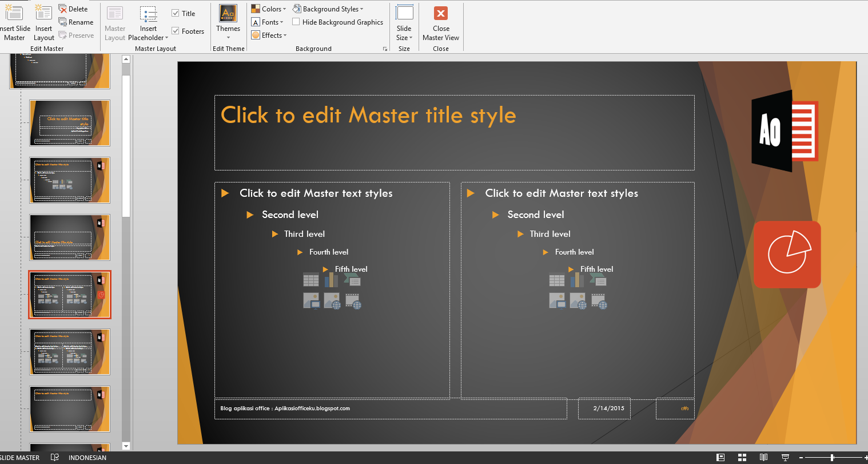Click the Master Layout button
Screen dimensions: 868x464
[115, 23]
